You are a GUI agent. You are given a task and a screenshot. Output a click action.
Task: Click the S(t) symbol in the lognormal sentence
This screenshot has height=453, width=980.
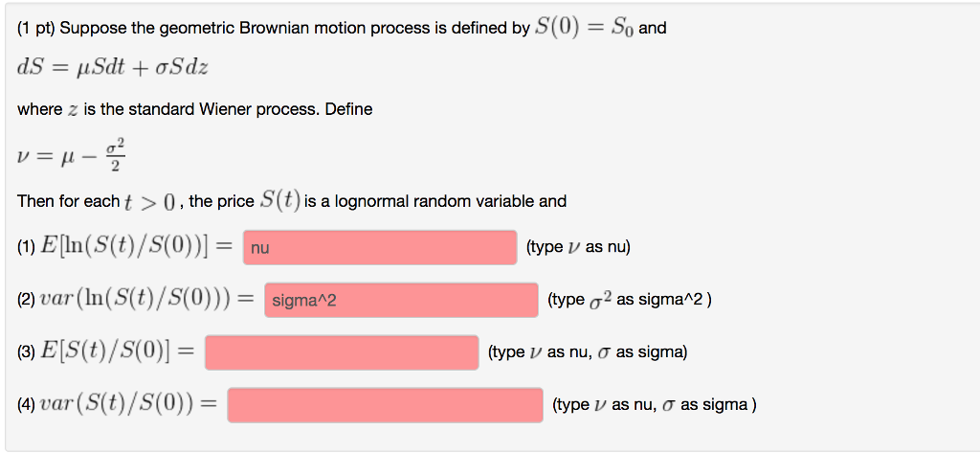pyautogui.click(x=279, y=201)
